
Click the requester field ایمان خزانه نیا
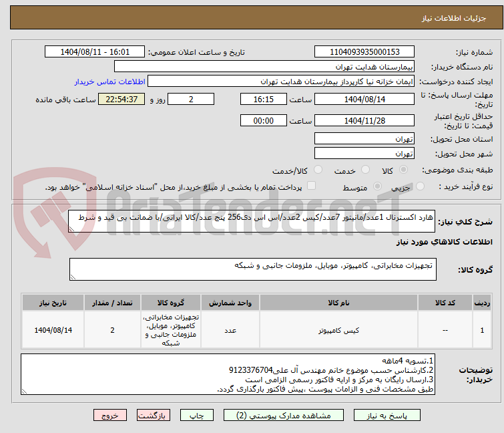coord(281,82)
